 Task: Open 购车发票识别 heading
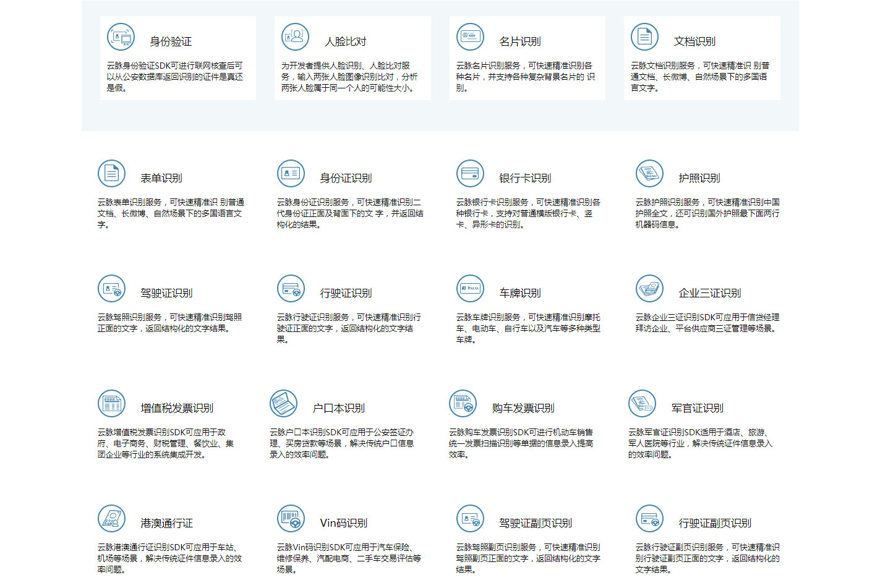pyautogui.click(x=523, y=408)
